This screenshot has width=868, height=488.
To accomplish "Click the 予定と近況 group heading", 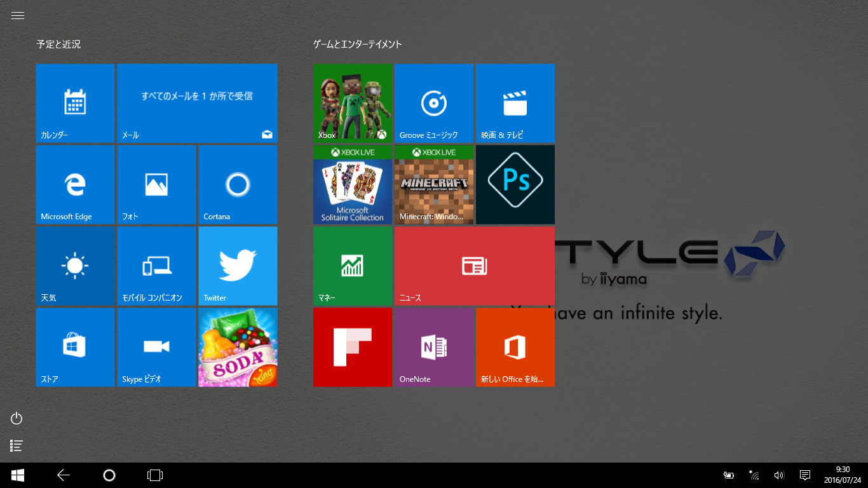I will (58, 44).
